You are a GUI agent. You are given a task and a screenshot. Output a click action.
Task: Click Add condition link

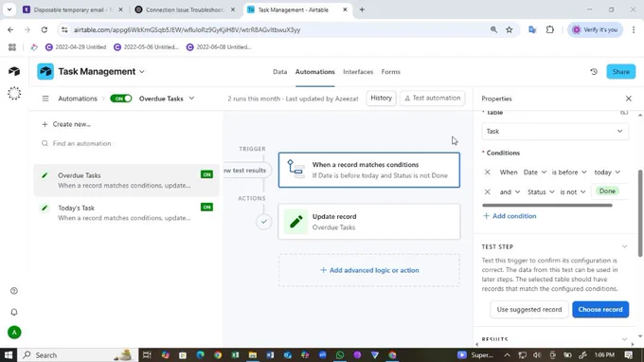click(x=510, y=216)
